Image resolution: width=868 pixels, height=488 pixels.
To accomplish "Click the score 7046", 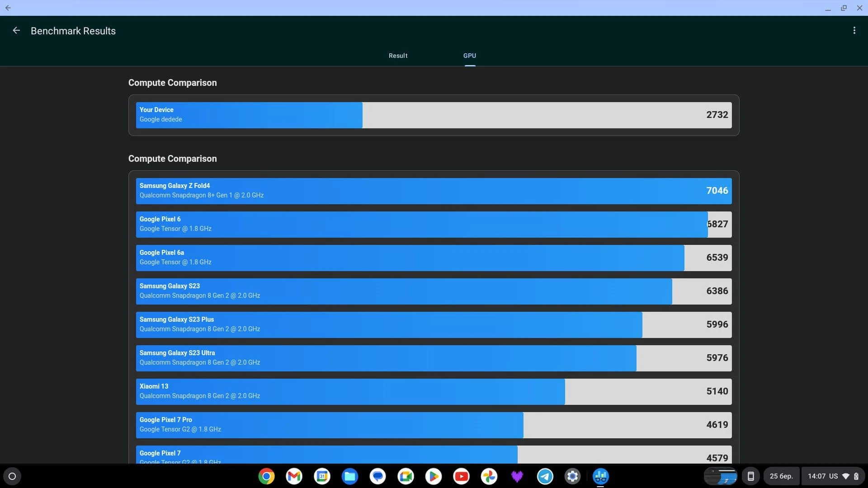I will [x=717, y=191].
